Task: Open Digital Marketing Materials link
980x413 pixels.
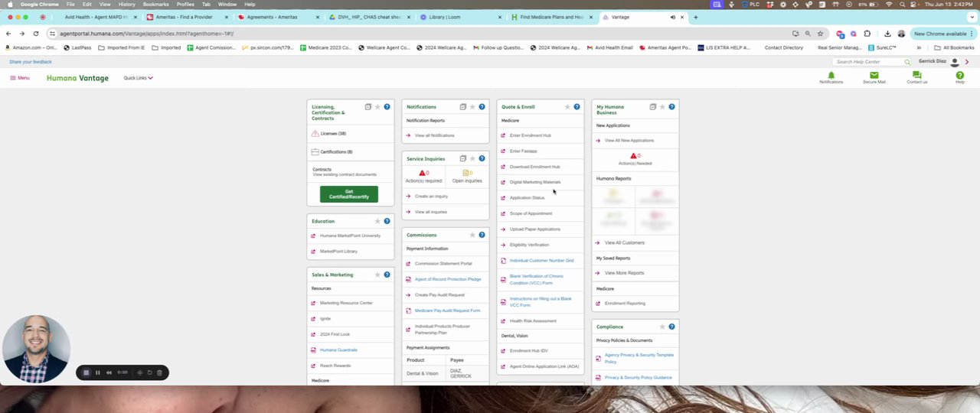Action: [x=535, y=182]
